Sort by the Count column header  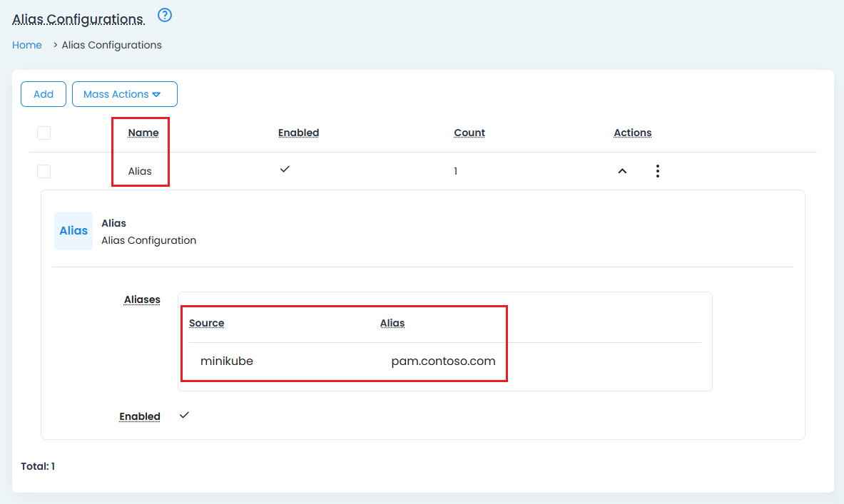point(469,133)
